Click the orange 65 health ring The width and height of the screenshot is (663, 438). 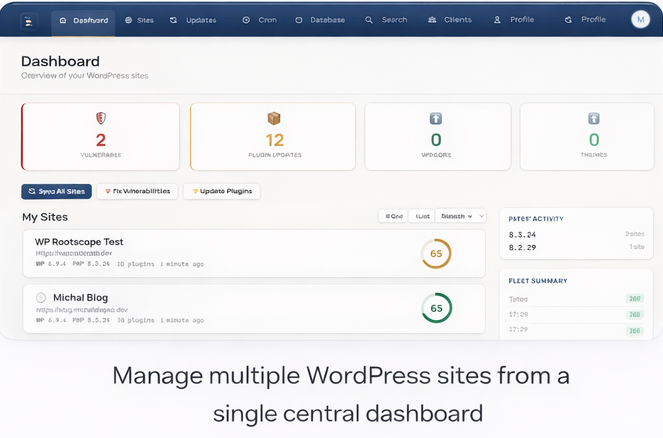coord(436,254)
